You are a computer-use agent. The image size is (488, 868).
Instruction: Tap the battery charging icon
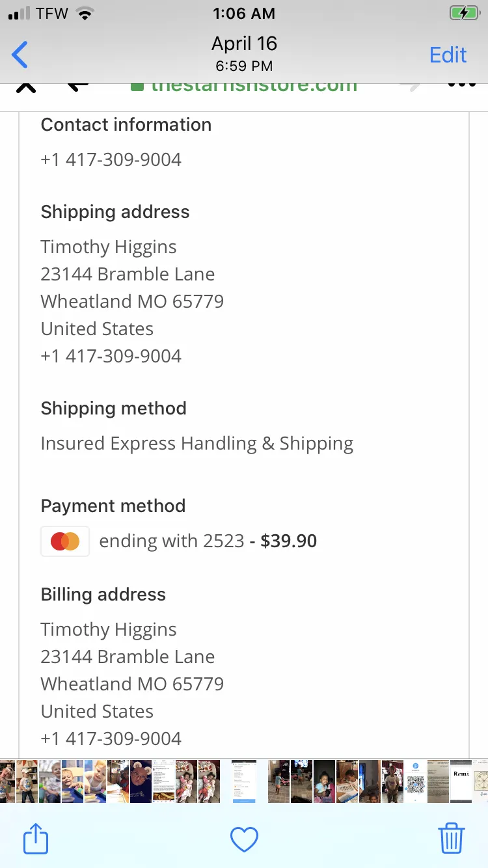pos(464,13)
